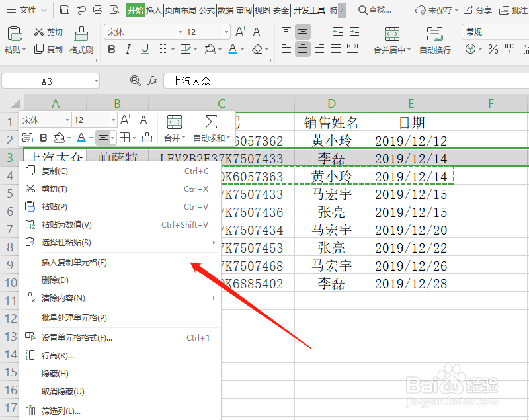Apply percent number format
This screenshot has height=420, width=529.
pyautogui.click(x=493, y=48)
